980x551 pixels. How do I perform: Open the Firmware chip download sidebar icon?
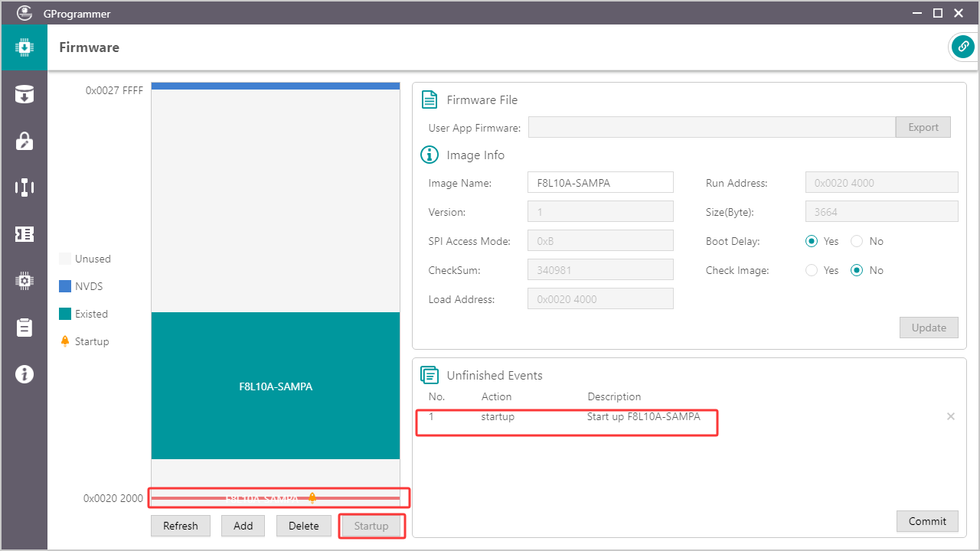pos(24,47)
